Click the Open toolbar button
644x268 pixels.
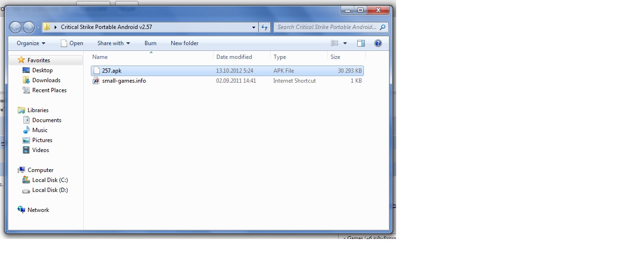click(72, 43)
